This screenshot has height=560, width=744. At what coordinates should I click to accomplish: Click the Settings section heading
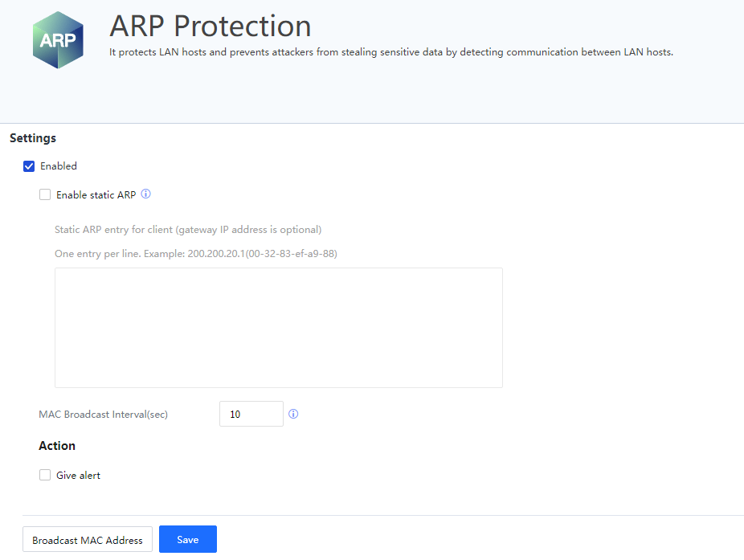click(33, 138)
